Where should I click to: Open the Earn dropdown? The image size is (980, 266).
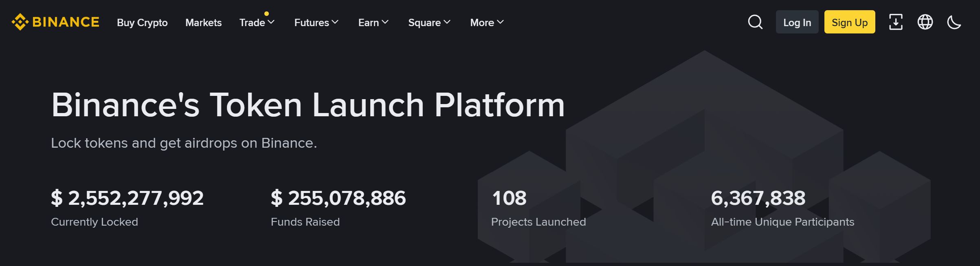click(373, 22)
